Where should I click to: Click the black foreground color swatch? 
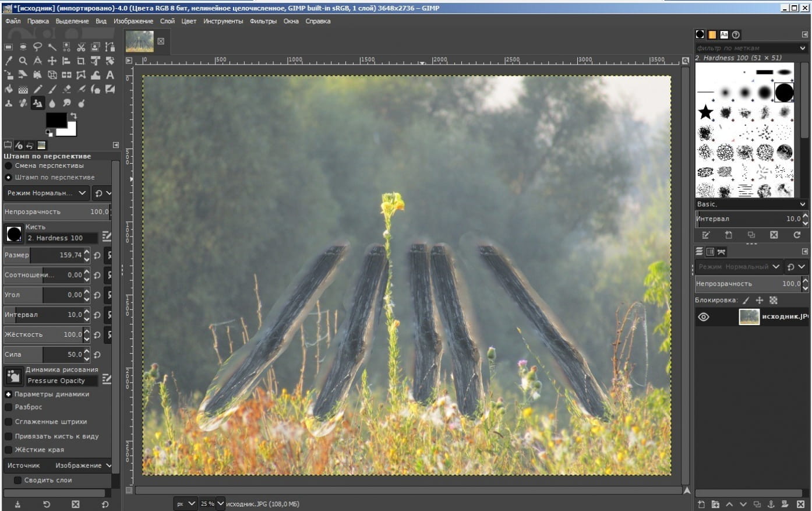coord(55,119)
